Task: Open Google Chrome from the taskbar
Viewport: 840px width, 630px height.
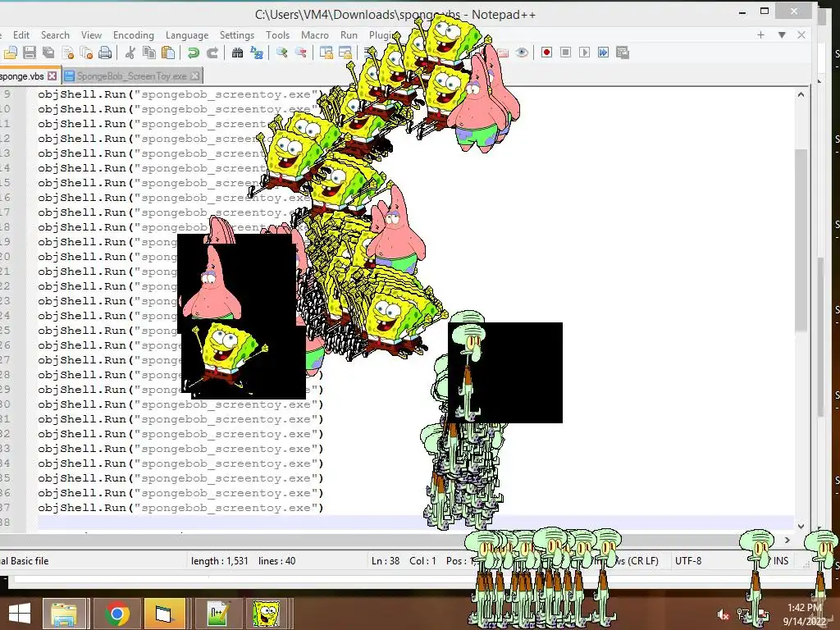Action: coord(116,614)
